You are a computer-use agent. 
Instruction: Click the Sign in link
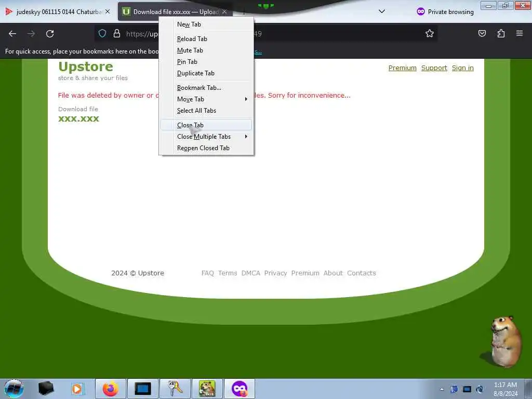click(462, 68)
